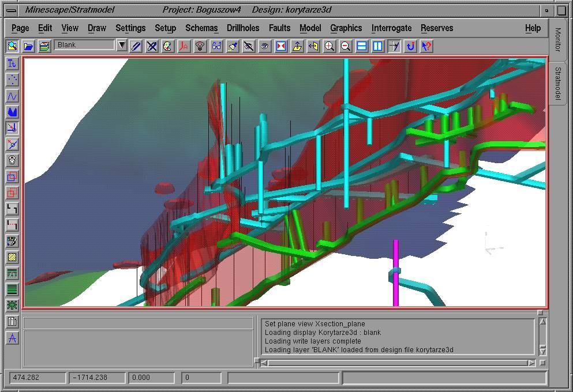This screenshot has height=392, width=573.
Task: Open the Edit menu
Action: coord(45,28)
